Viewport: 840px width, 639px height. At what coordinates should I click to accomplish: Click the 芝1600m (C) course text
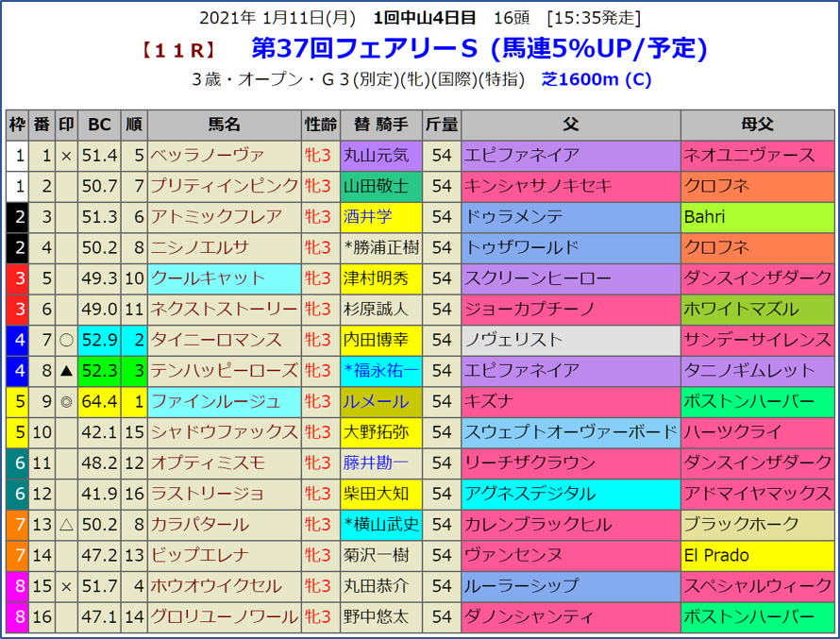[596, 79]
